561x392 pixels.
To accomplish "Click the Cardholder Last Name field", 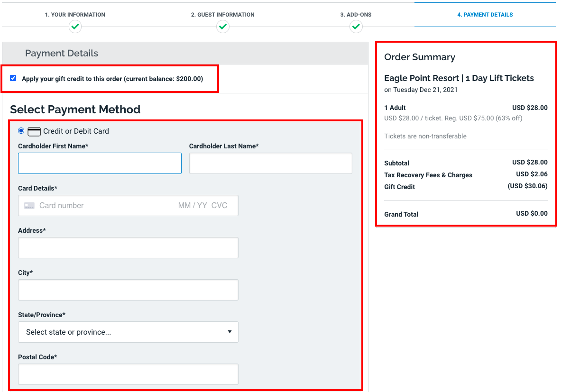I will pyautogui.click(x=270, y=163).
